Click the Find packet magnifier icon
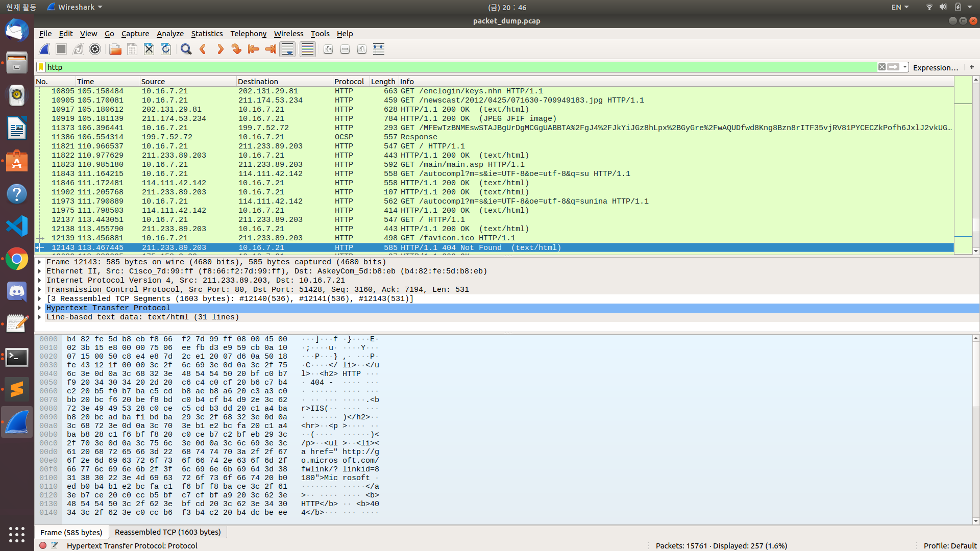This screenshot has height=551, width=980. [x=186, y=49]
